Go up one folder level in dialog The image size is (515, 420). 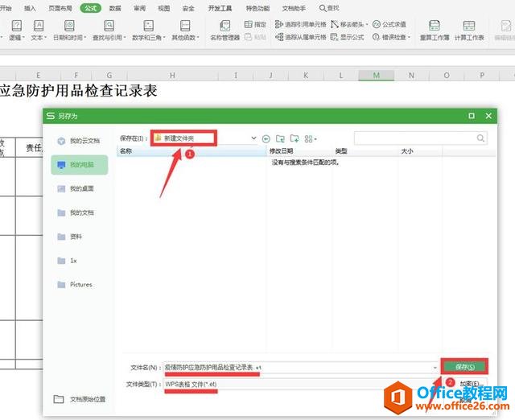pos(280,139)
